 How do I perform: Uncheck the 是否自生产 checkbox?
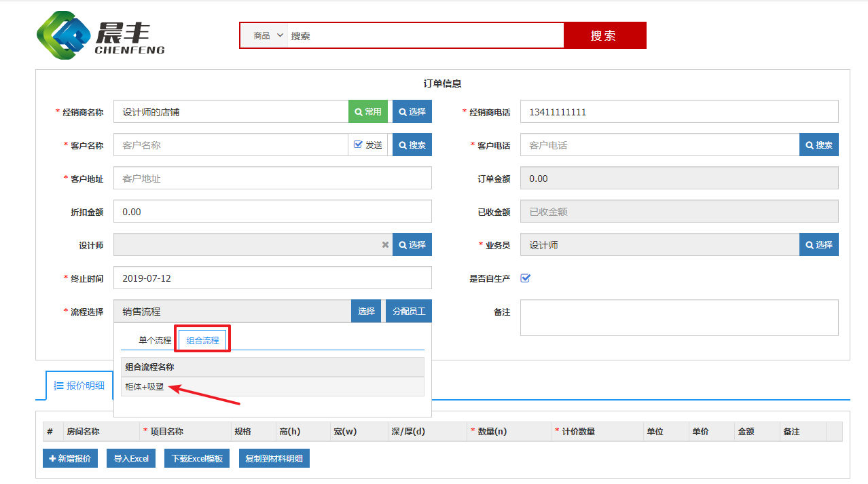point(525,278)
